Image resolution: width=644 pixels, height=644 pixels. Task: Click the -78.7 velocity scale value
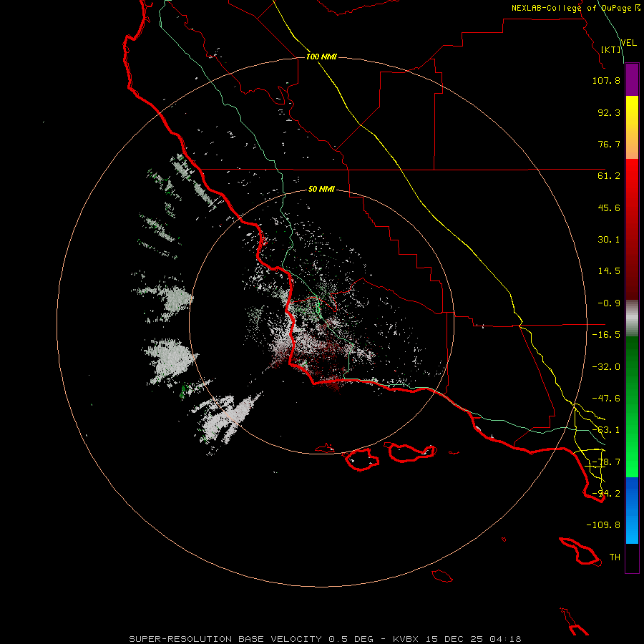(606, 462)
